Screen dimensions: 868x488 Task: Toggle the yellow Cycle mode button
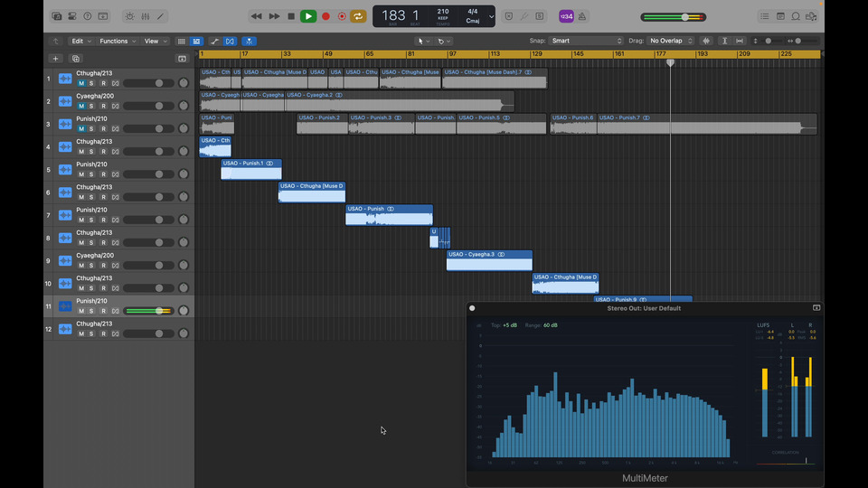(x=359, y=16)
